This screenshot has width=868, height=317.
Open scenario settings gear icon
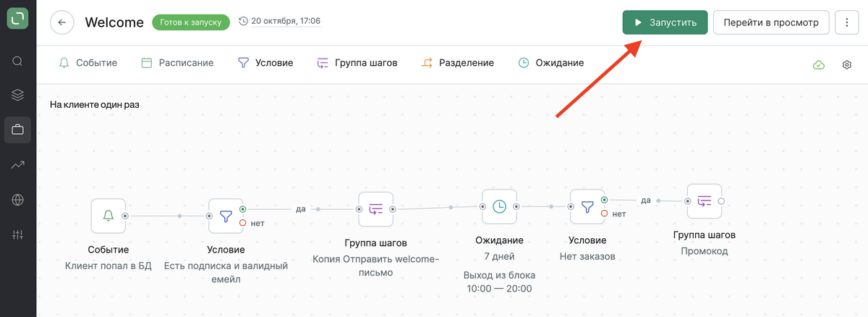(847, 64)
